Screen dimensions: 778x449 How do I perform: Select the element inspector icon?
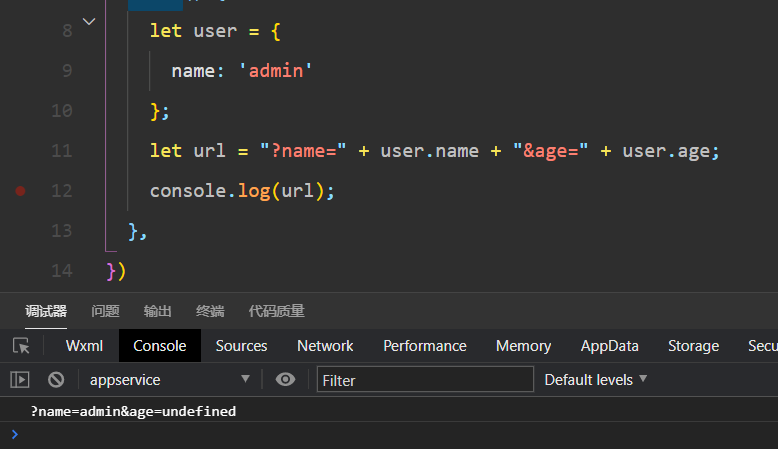[x=21, y=345]
